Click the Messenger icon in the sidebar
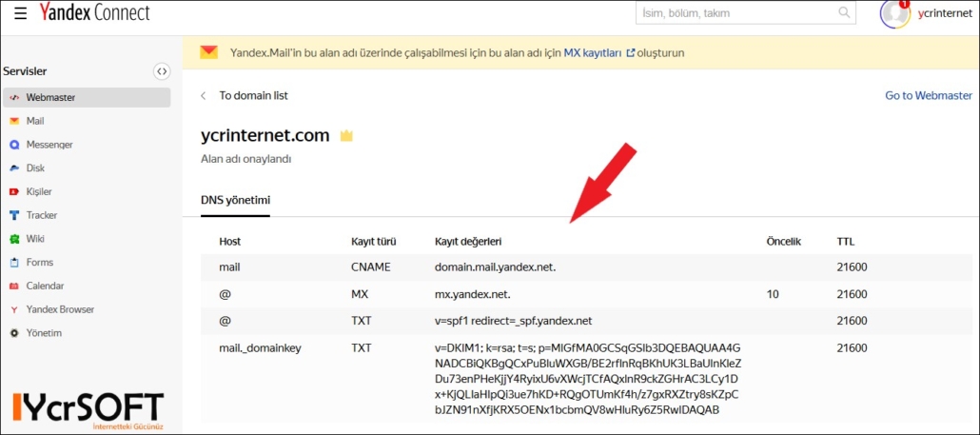This screenshot has height=435, width=980. click(x=15, y=145)
